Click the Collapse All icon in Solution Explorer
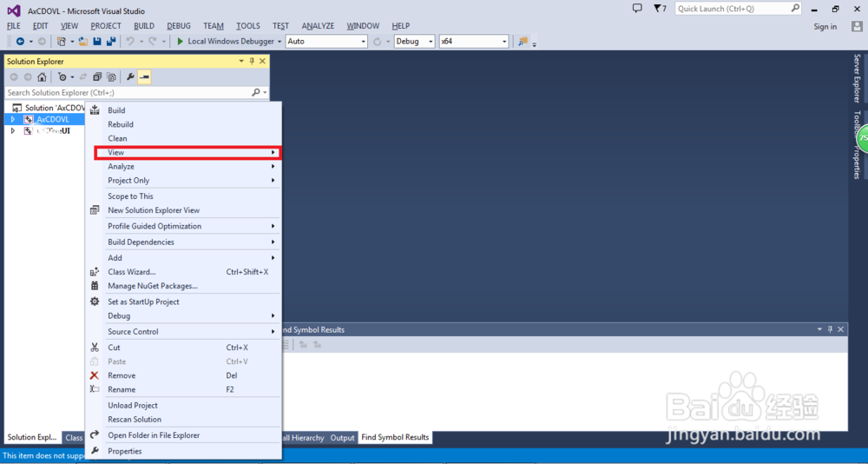This screenshot has height=464, width=868. (98, 77)
